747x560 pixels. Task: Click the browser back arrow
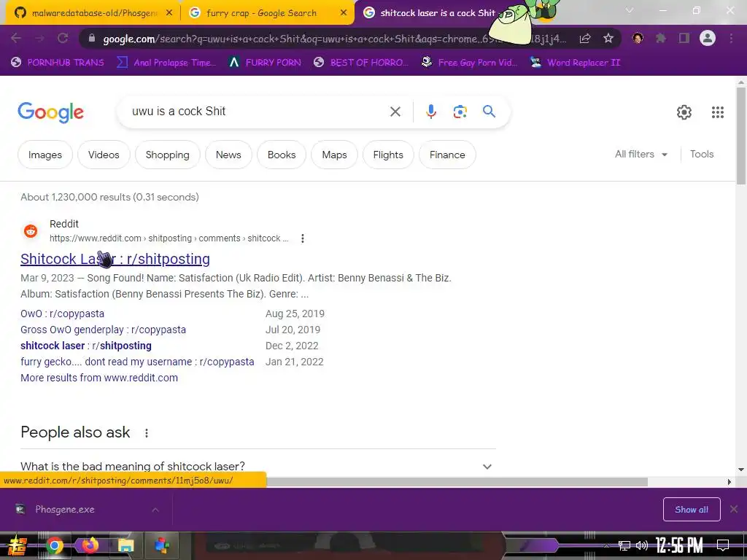16,38
